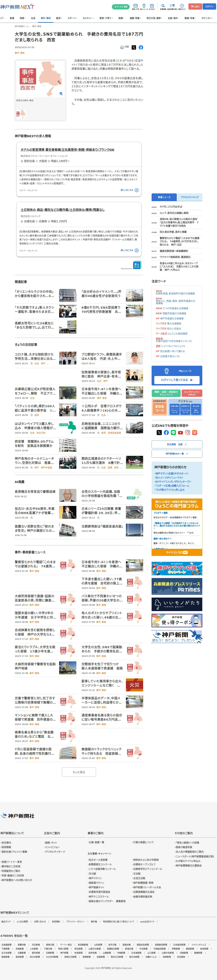The width and height of the screenshot is (217, 980).
Task: Click the 火災 article thumbnail
Action: coord(134,685)
